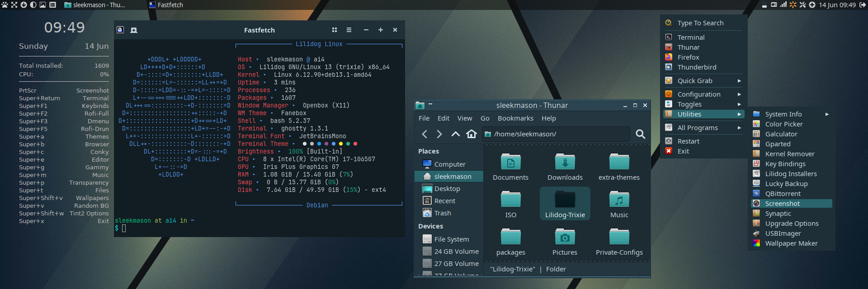Click the half-circle contrast icon in top panel
The image size is (868, 289).
33,5
